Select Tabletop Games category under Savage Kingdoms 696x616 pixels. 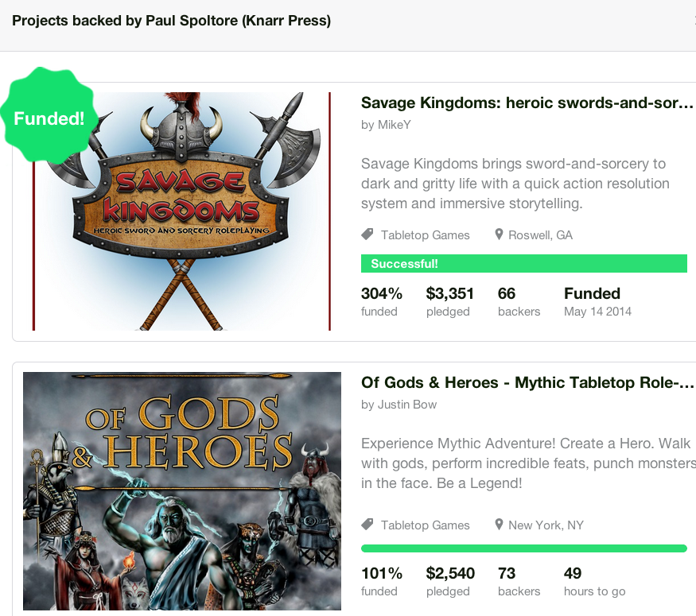(425, 235)
